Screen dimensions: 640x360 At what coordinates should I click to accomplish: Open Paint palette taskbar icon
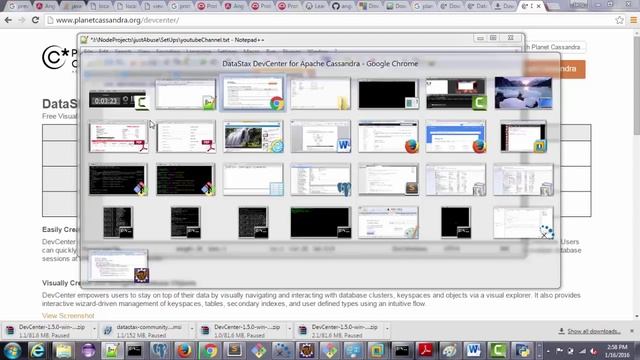coord(449,351)
